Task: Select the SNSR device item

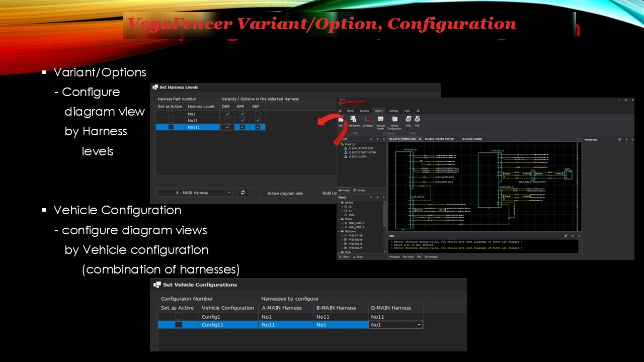Action: (x=350, y=215)
